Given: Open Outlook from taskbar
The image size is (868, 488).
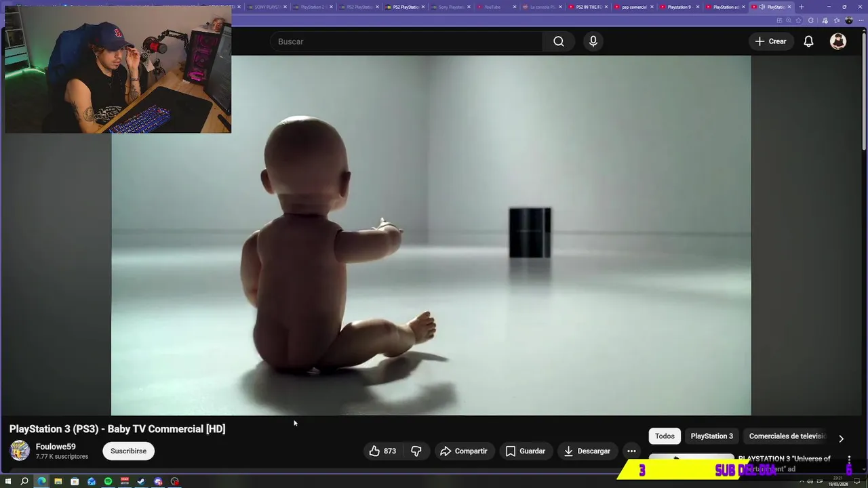Looking at the screenshot, I should point(92,481).
